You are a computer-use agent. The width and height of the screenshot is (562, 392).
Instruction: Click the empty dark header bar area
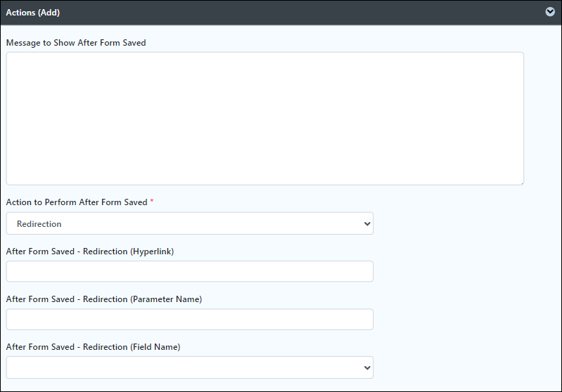click(301, 13)
